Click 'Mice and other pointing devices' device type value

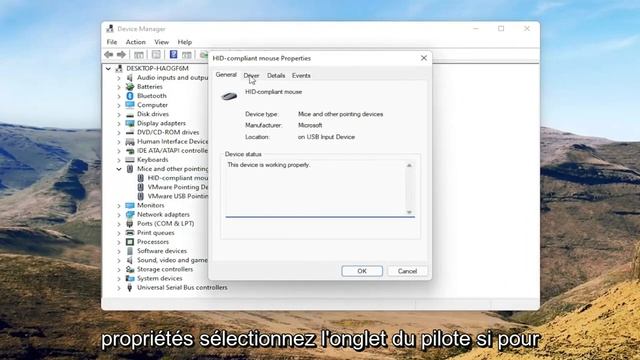point(340,114)
